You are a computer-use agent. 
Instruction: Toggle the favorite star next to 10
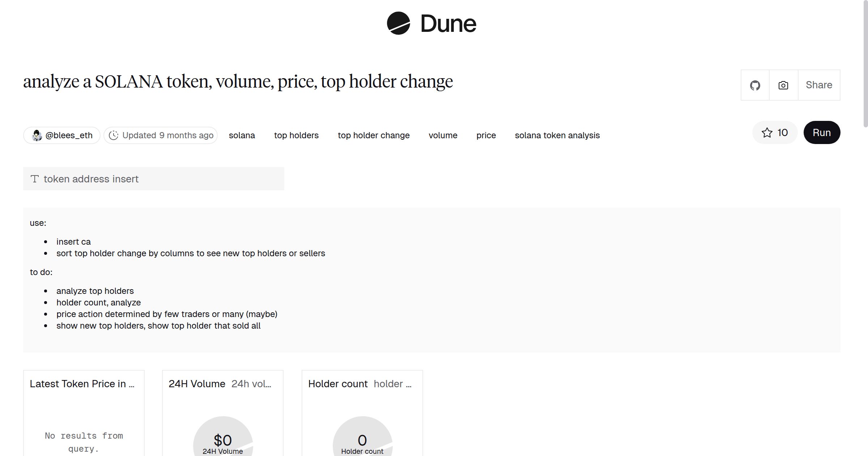point(767,132)
